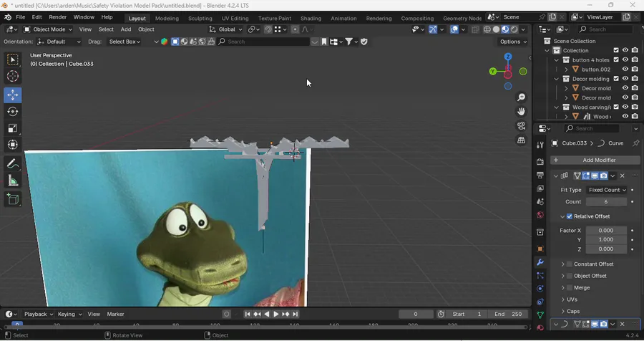Expand button.002 in the outliner
Viewport: 644px width, 341px height.
click(x=566, y=69)
